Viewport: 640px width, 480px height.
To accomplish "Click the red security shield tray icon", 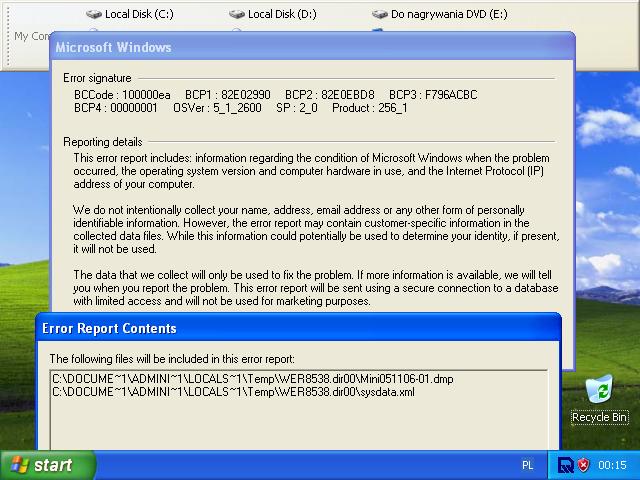I will (x=583, y=465).
